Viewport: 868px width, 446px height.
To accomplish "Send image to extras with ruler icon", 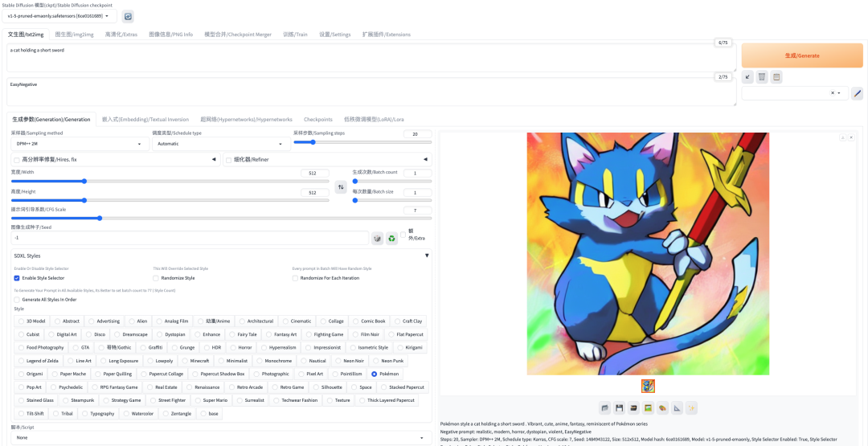I will [677, 408].
